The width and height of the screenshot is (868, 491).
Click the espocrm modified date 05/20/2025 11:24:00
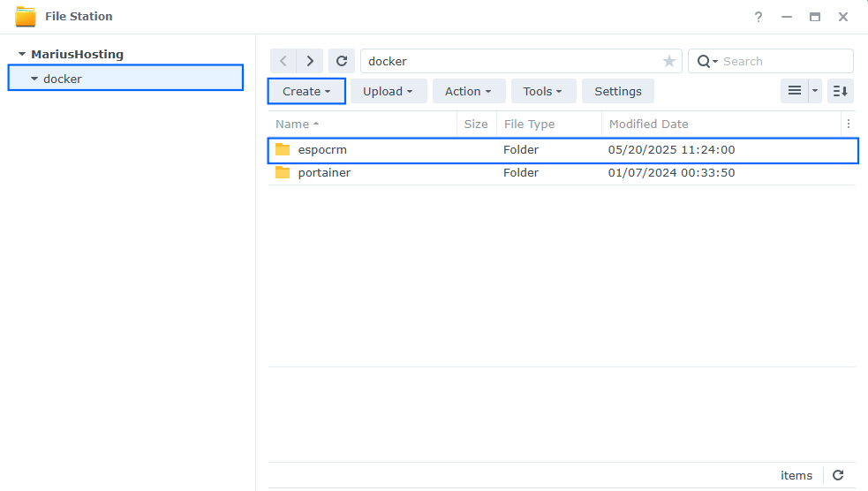pyautogui.click(x=671, y=149)
